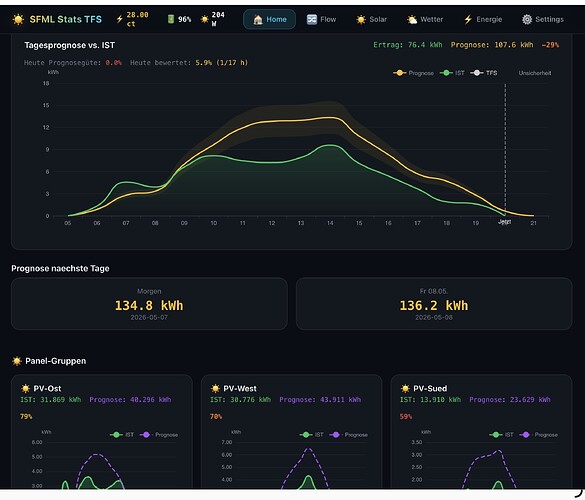The image size is (585, 500).
Task: Open the Morgen 134.8 kWh forecast card
Action: click(x=149, y=304)
